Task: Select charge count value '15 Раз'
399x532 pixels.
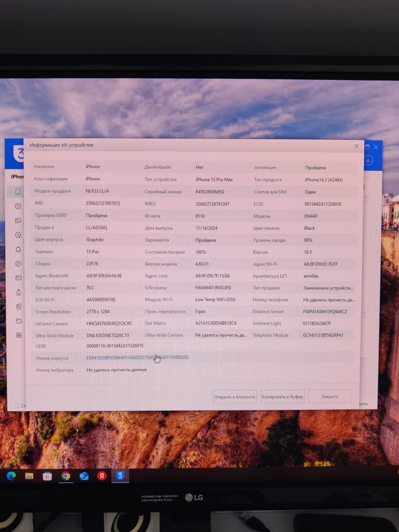Action: tap(93, 252)
